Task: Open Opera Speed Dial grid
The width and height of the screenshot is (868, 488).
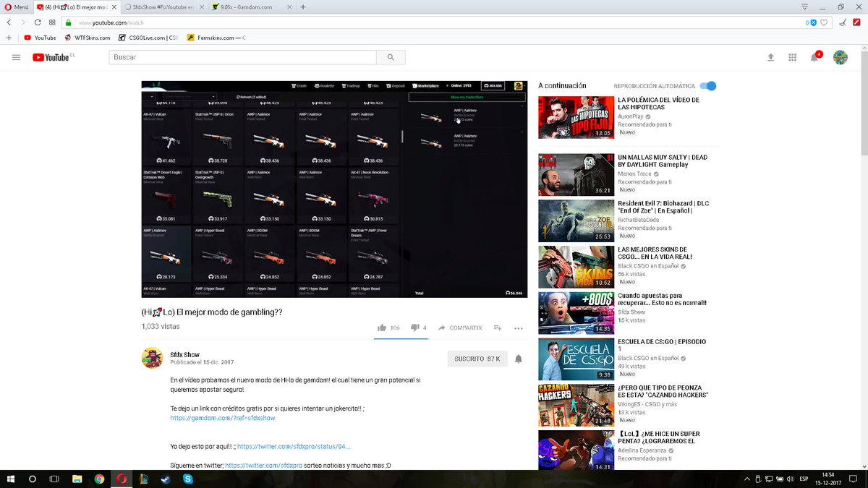Action: 52,22
